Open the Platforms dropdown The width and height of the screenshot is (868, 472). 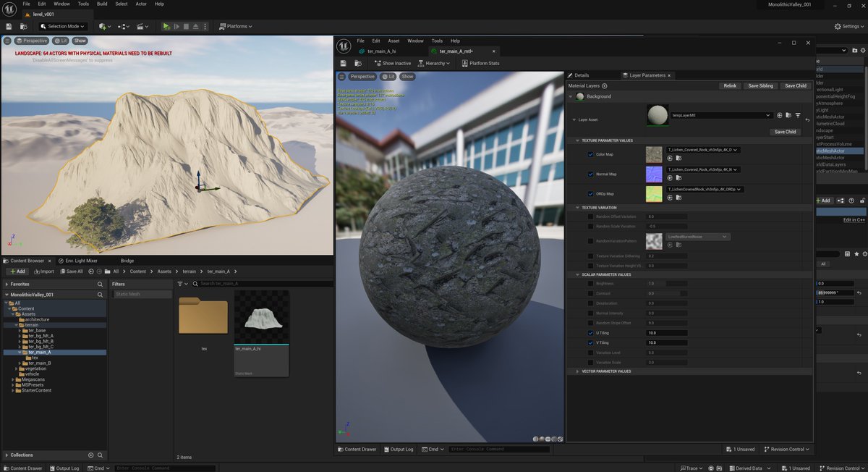236,26
